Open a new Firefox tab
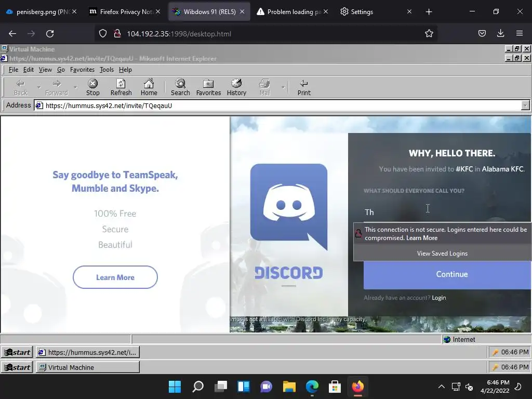 (429, 11)
